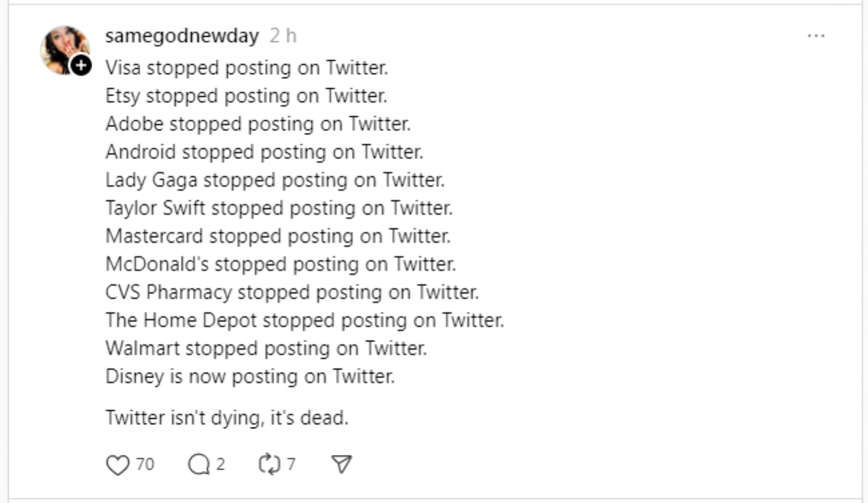This screenshot has height=503, width=868.
Task: View the 7 reposts count
Action: (x=291, y=464)
